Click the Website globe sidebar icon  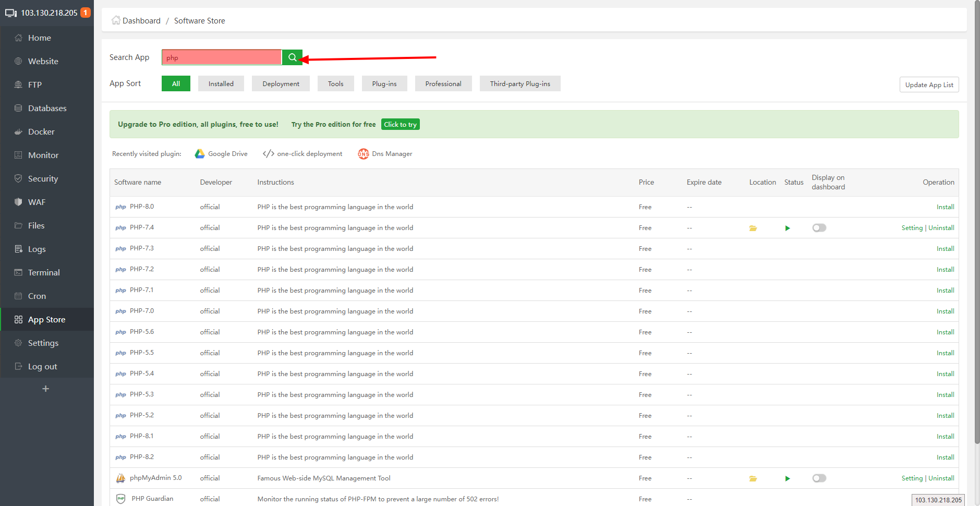pyautogui.click(x=18, y=61)
